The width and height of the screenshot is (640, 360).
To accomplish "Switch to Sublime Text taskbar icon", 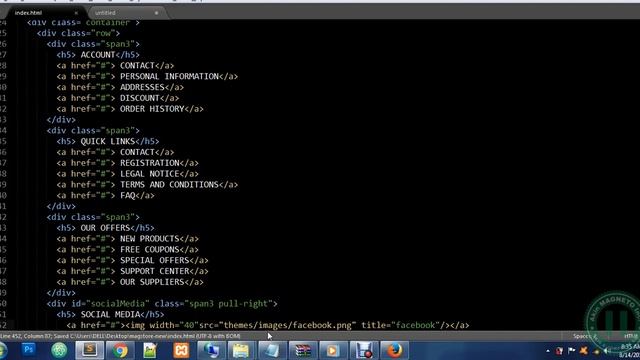I will 89,350.
